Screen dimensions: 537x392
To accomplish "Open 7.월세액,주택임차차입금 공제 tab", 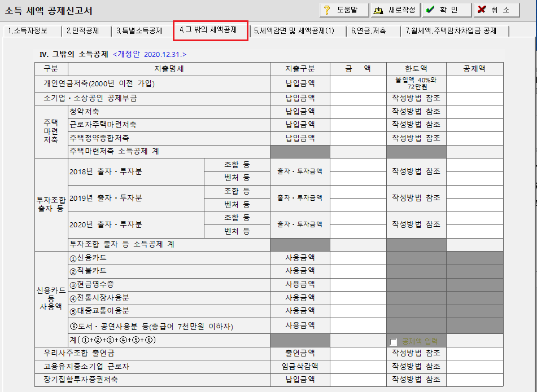I will point(451,31).
